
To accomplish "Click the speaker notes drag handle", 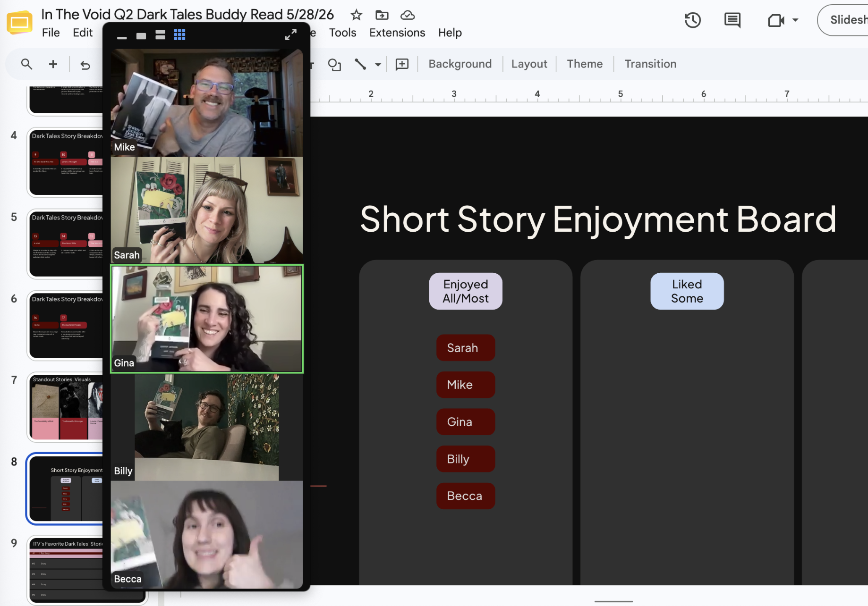I will tap(613, 601).
